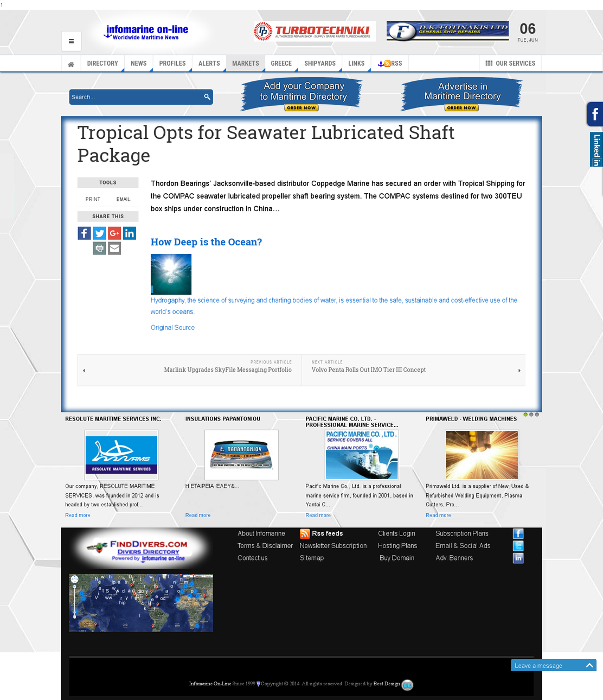Open the LinkedIn side tab
Screen dimensions: 603x700
tap(596, 149)
